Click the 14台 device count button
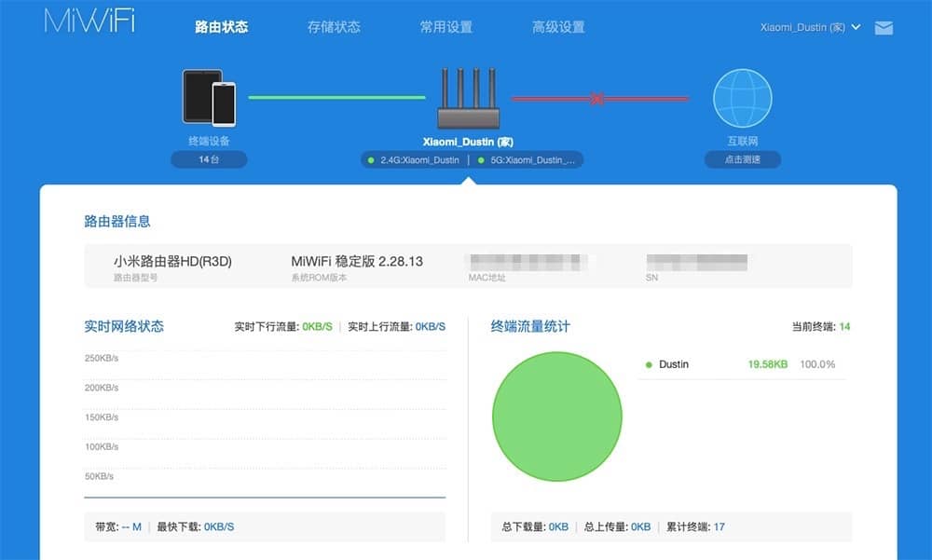Screen dimensions: 932x560 point(209,159)
